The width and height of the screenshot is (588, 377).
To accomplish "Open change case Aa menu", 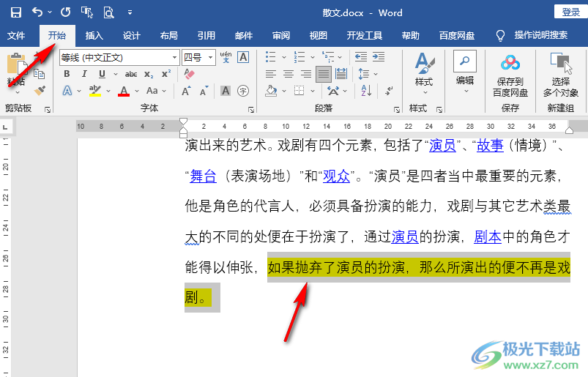I will [156, 90].
